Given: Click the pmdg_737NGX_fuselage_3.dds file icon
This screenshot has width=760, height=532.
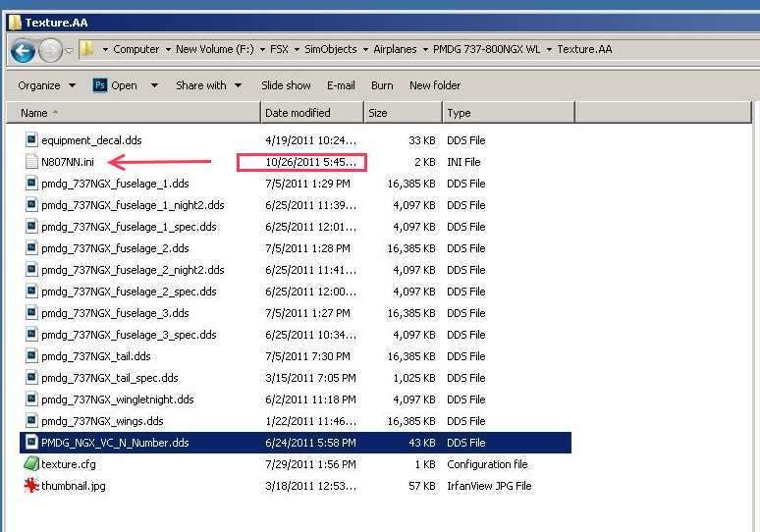Looking at the screenshot, I should click(31, 313).
